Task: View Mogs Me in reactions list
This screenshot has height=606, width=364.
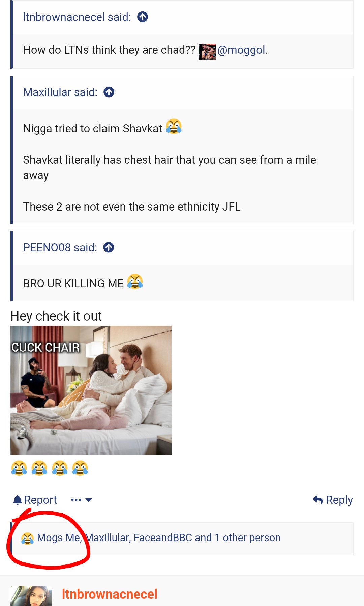Action: point(59,538)
